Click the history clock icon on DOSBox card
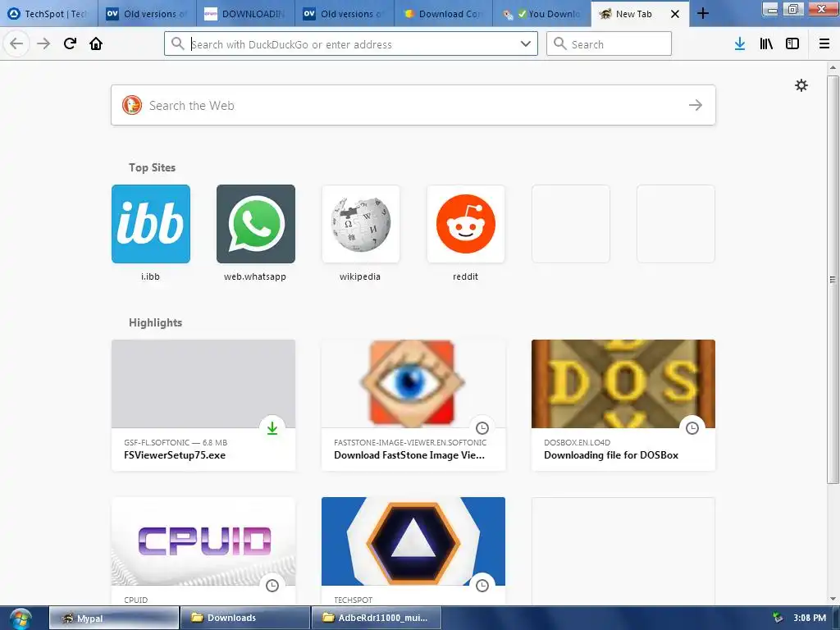 (x=692, y=428)
